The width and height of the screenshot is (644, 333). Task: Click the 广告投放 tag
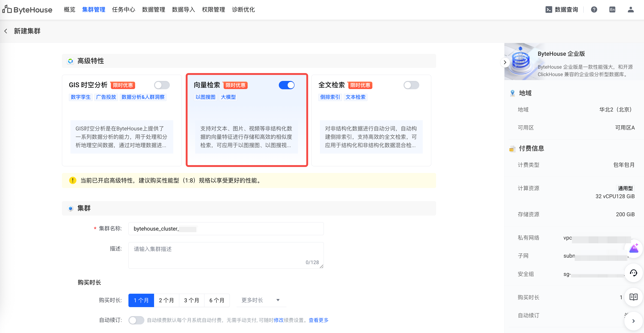[106, 97]
